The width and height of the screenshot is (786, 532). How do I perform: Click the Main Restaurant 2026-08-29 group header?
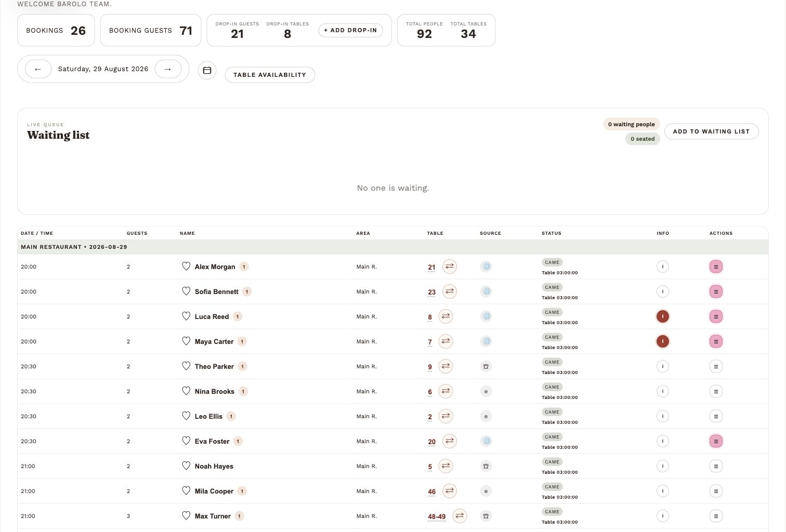pos(393,247)
